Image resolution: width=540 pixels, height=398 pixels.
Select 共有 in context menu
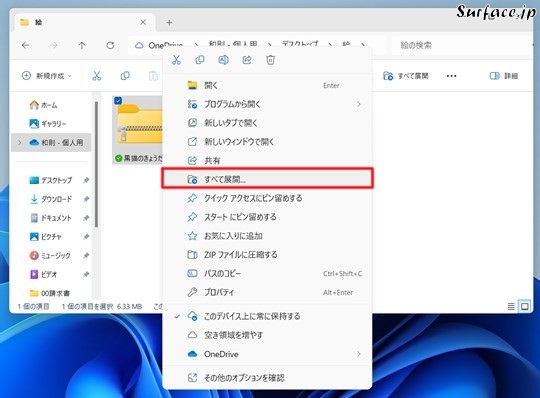click(x=267, y=160)
